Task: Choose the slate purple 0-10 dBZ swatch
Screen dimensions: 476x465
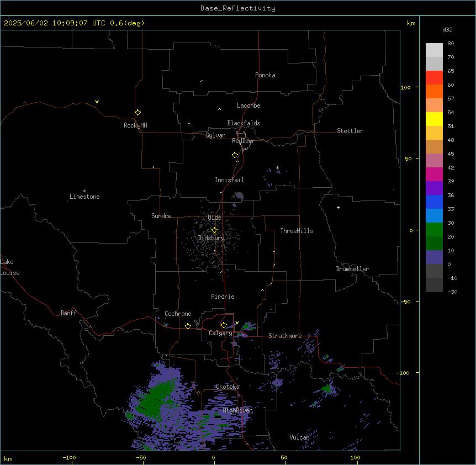Action: [434, 257]
